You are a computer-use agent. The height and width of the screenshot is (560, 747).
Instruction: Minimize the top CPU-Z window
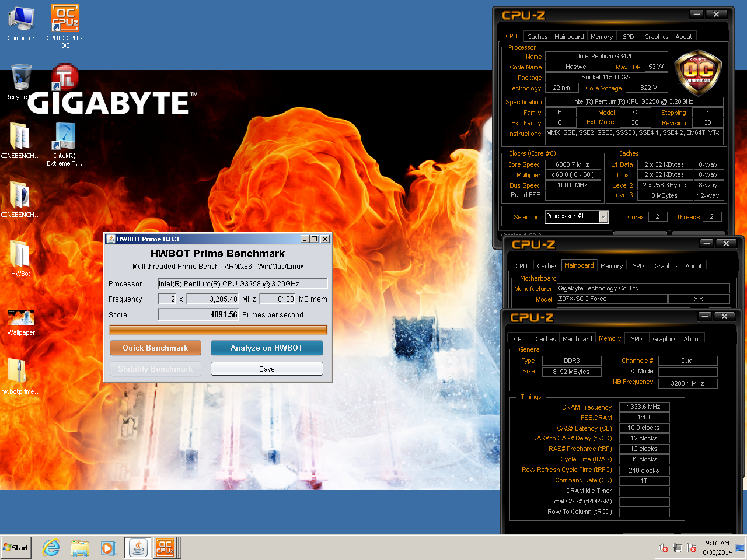point(697,14)
